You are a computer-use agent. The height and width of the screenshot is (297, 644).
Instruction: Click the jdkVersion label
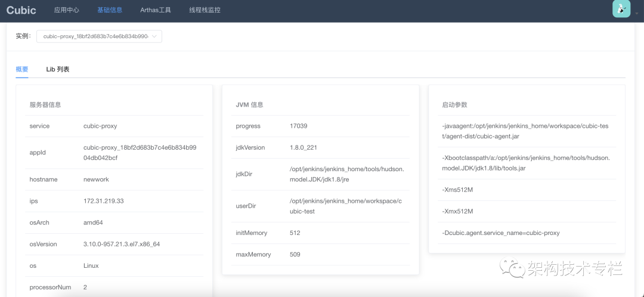pos(250,147)
